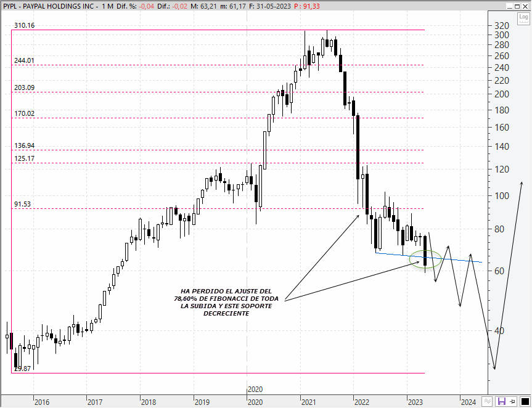
Task: Click the 60 price axis label
Action: tap(499, 271)
